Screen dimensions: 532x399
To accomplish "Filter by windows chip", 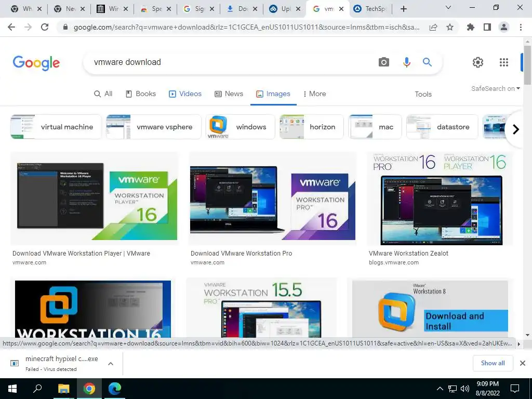I will (240, 127).
